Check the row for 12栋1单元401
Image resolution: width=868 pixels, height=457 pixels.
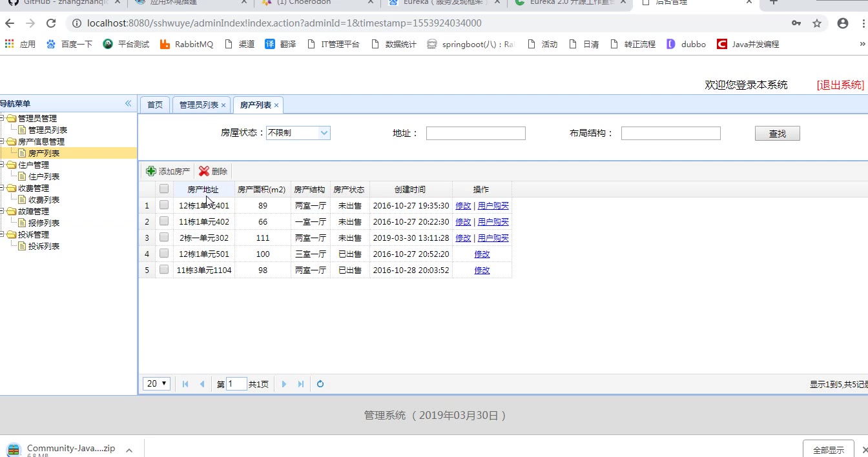(x=164, y=205)
